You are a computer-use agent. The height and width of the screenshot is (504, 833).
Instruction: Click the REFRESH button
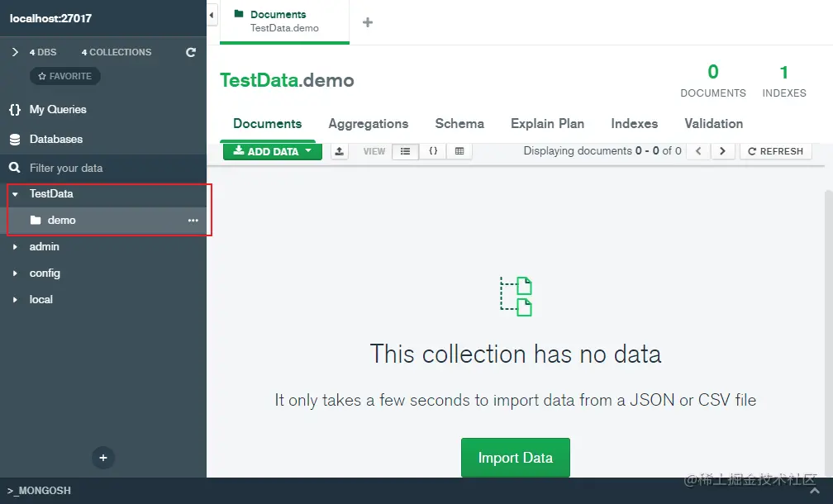[x=776, y=151]
